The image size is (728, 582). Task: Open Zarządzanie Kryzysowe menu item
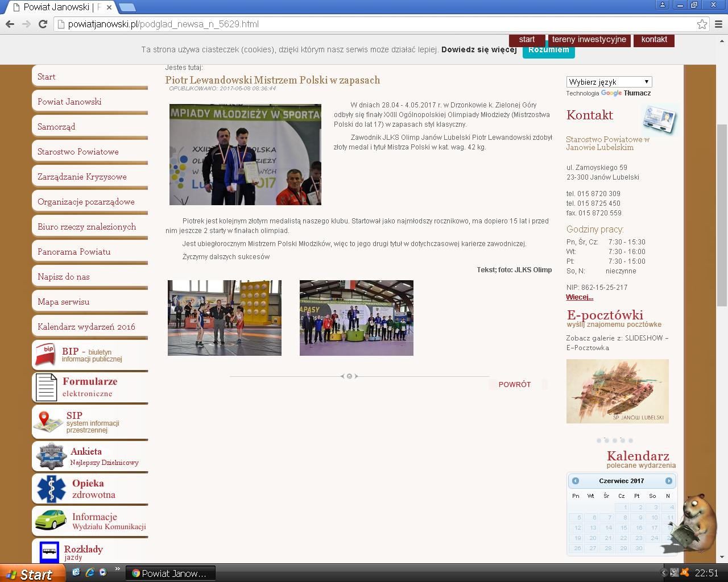click(x=82, y=177)
